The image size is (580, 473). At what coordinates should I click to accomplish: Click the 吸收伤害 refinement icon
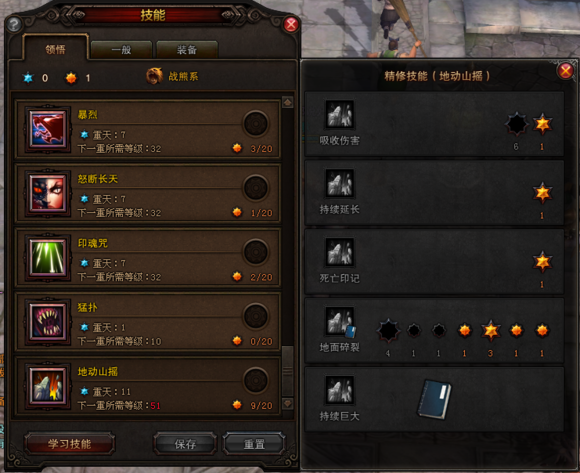(340, 114)
